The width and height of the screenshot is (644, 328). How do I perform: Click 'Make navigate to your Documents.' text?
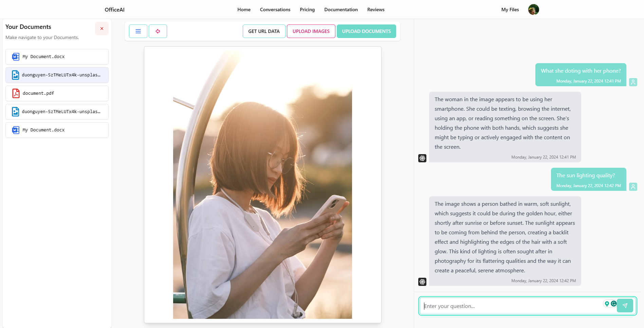42,37
